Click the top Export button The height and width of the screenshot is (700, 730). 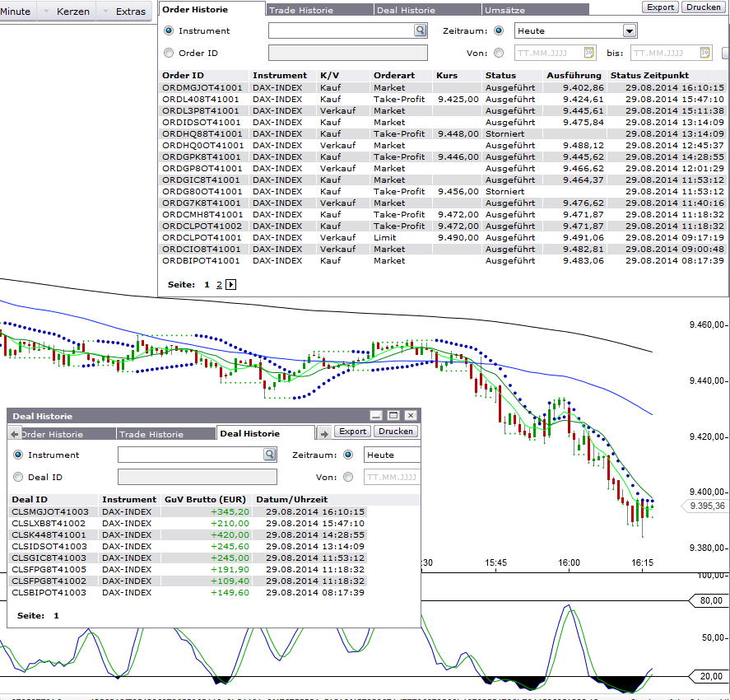[660, 7]
